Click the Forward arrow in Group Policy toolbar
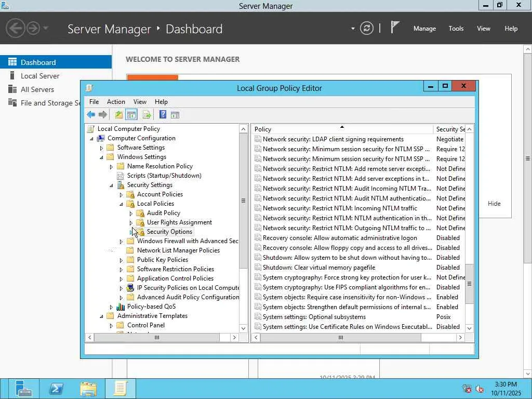Screen dimensions: 532x399 (x=102, y=115)
